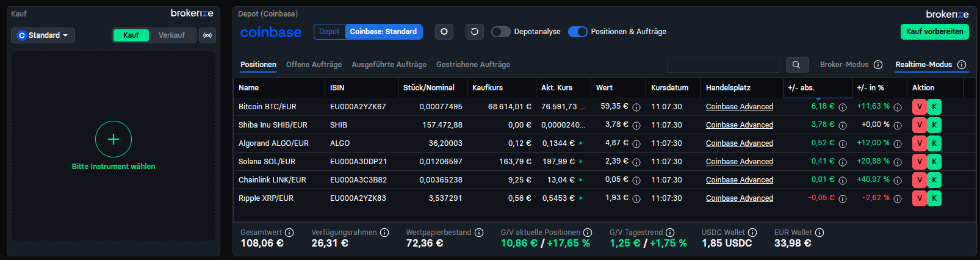
Task: Open the depot settings gear icon
Action: 444,32
